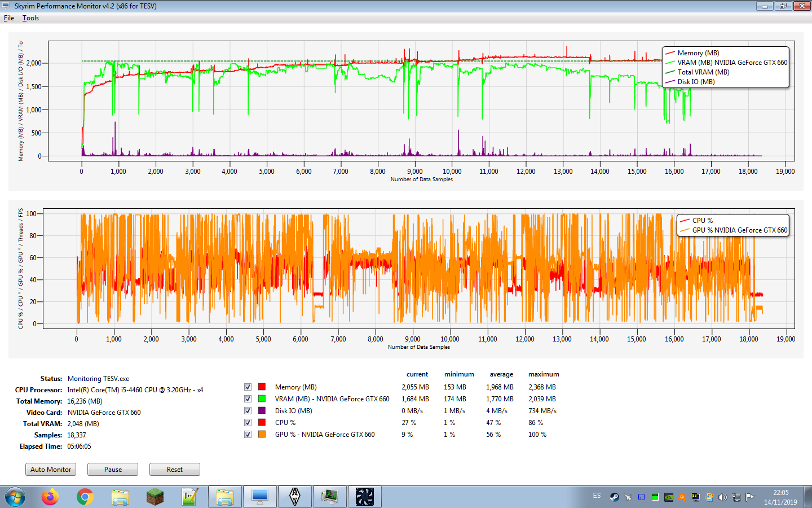
Task: Click the 'Monitoring TESV.exe' status text
Action: (98, 379)
